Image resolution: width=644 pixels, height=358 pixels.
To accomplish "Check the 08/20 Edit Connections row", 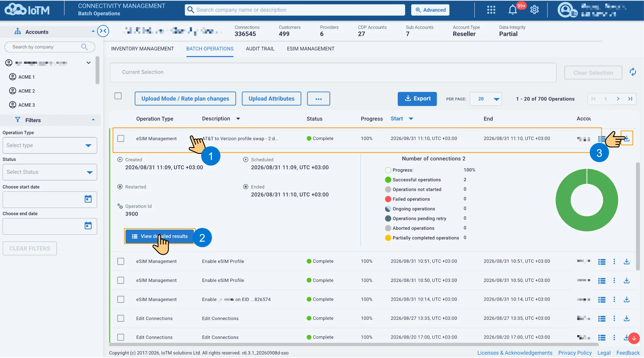I will click(121, 337).
